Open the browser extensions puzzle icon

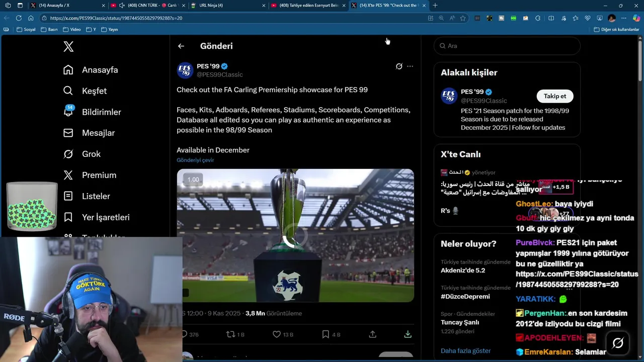538,18
